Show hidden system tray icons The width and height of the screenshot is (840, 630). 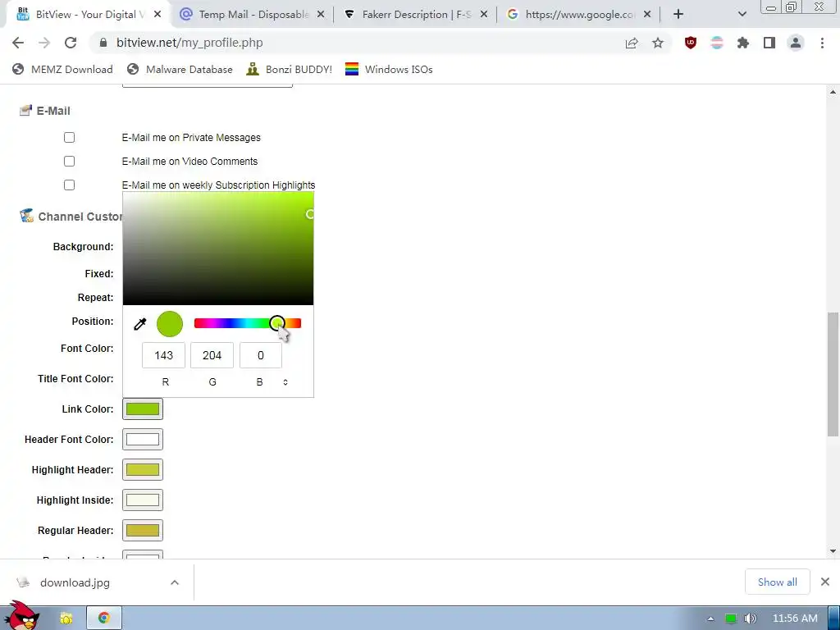[711, 619]
